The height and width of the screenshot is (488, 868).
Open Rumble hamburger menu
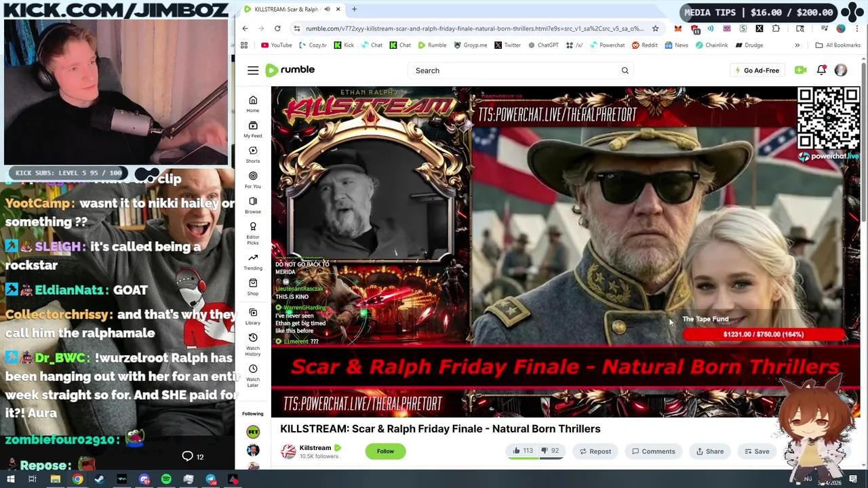253,70
